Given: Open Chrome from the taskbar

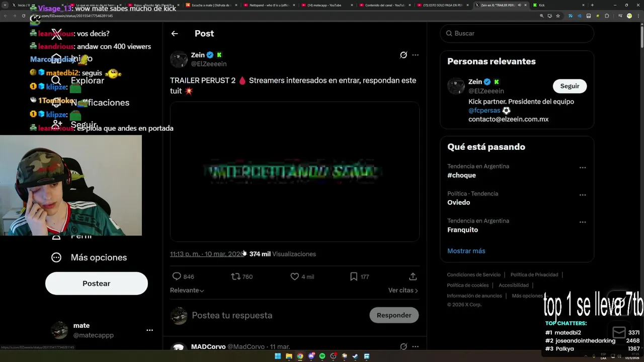Looking at the screenshot, I should [300, 356].
